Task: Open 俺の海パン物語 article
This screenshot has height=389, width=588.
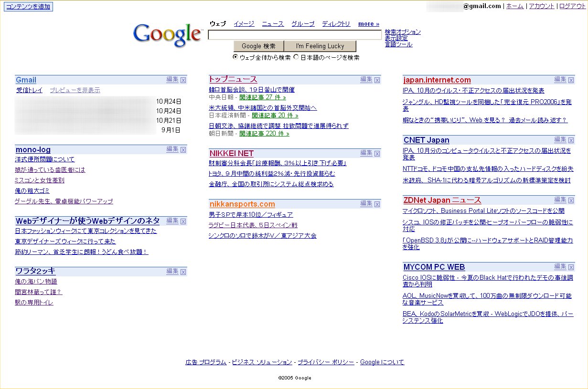Action: 36,282
